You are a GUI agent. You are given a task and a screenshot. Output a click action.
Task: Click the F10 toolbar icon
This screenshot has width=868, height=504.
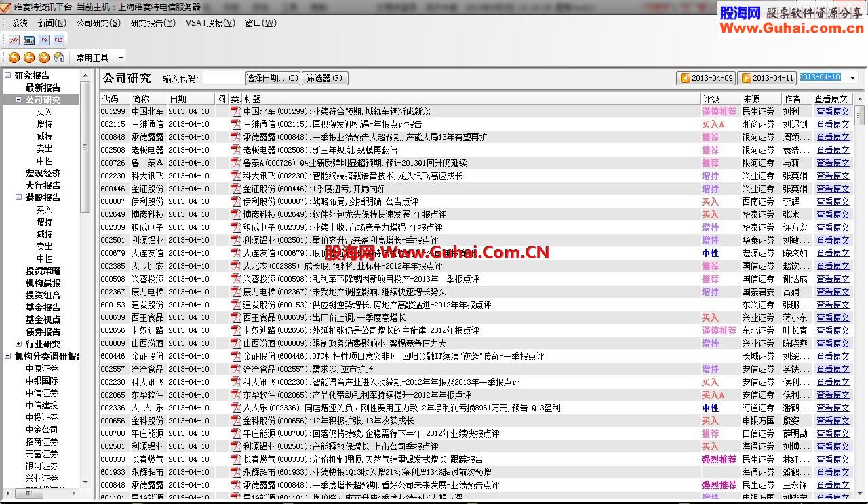[x=59, y=40]
